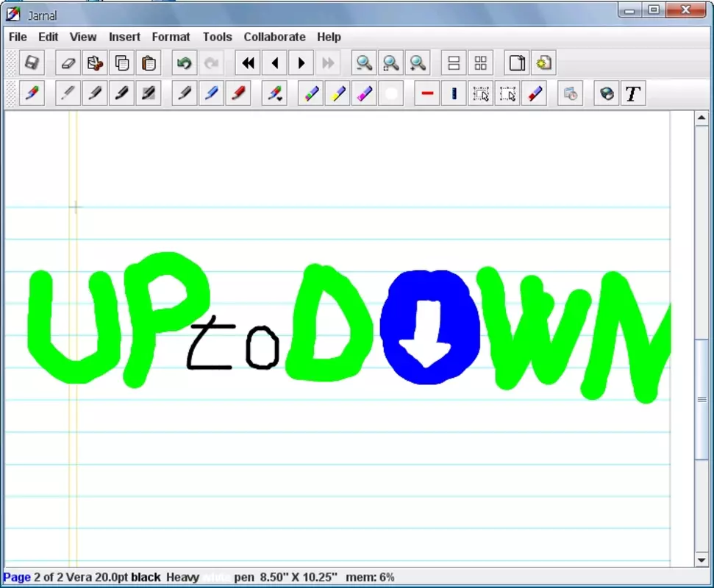Go to previous page with left arrow
Viewport: 714px width, 588px height.
click(x=274, y=62)
